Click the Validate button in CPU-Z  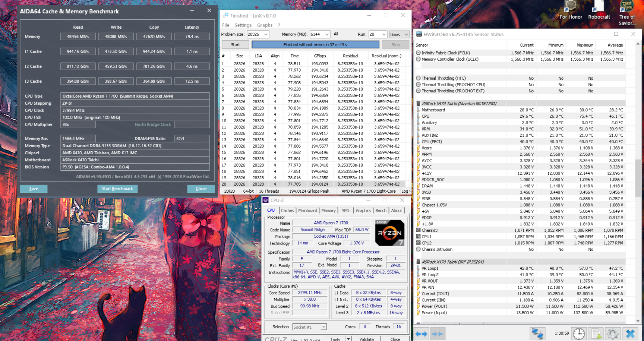click(x=366, y=339)
